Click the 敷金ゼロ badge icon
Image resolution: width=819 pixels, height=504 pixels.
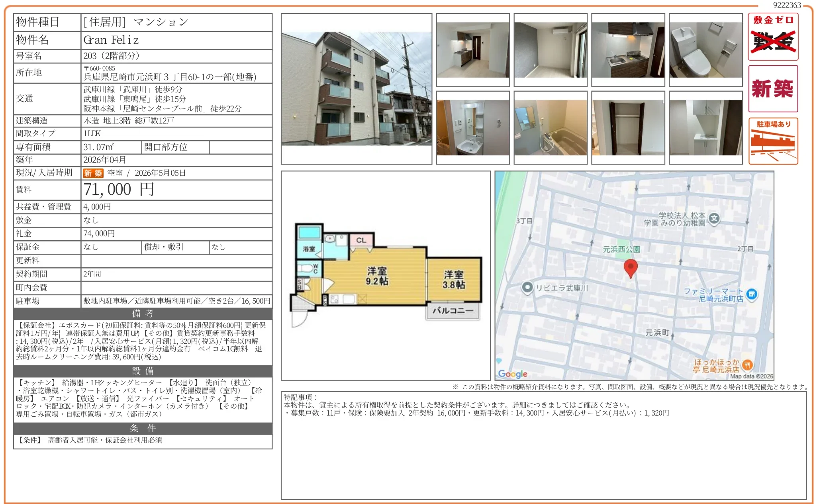pos(773,37)
